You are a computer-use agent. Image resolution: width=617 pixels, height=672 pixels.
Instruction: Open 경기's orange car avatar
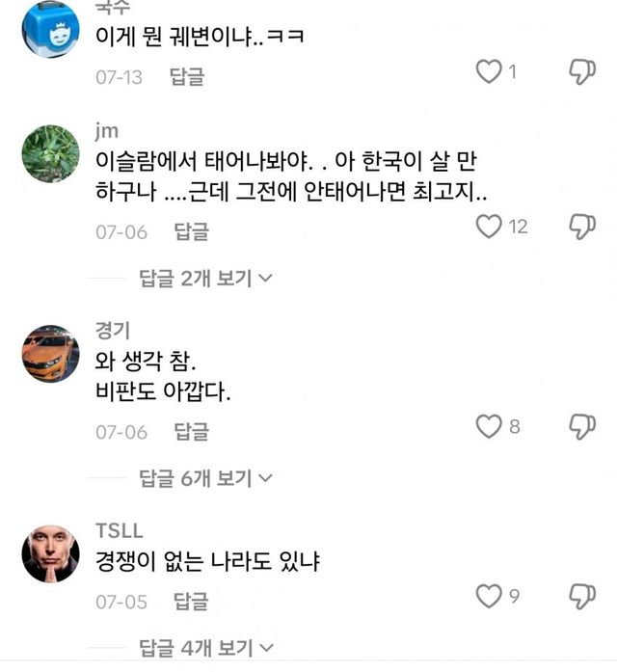pyautogui.click(x=50, y=353)
